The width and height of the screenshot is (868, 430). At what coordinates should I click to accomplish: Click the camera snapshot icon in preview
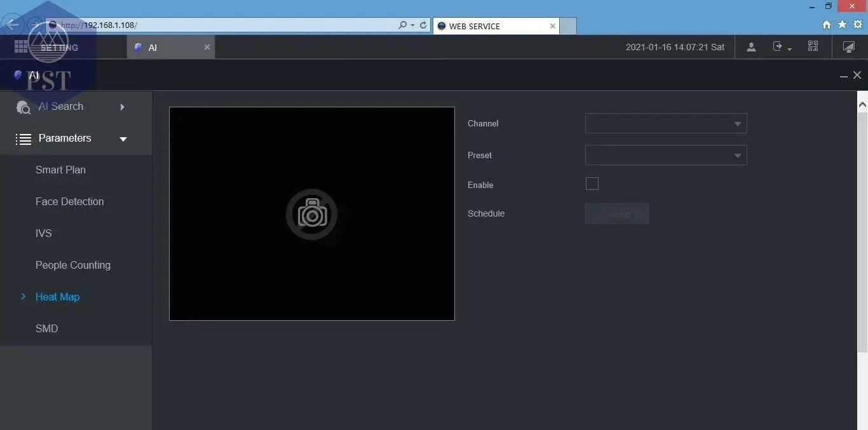coord(311,214)
